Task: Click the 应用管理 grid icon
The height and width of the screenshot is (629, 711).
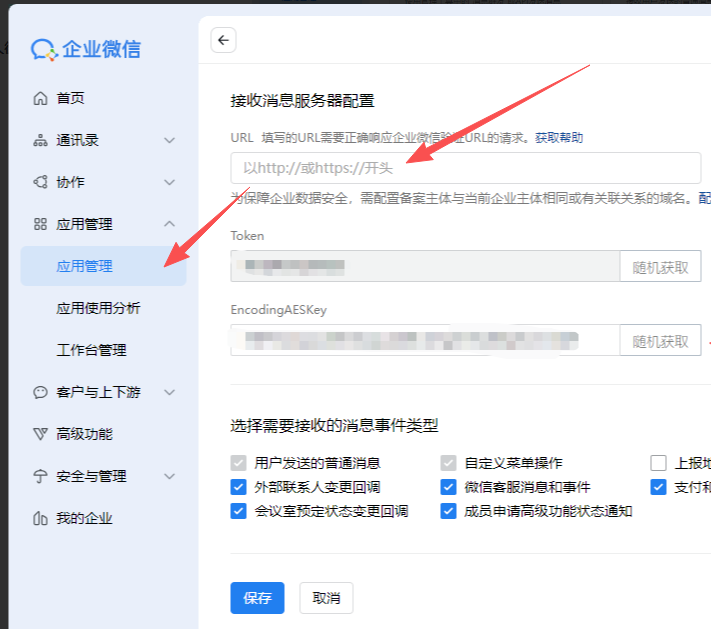Action: [40, 224]
